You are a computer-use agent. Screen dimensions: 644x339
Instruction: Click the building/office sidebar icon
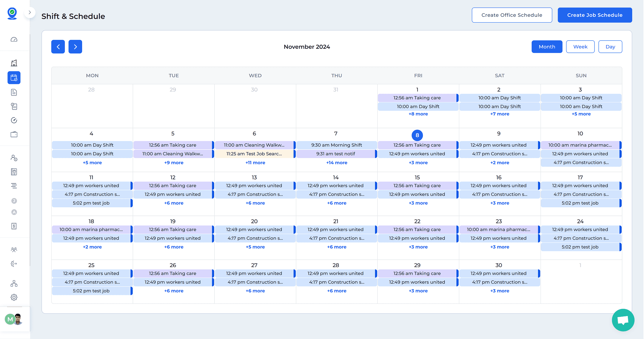[x=14, y=63]
